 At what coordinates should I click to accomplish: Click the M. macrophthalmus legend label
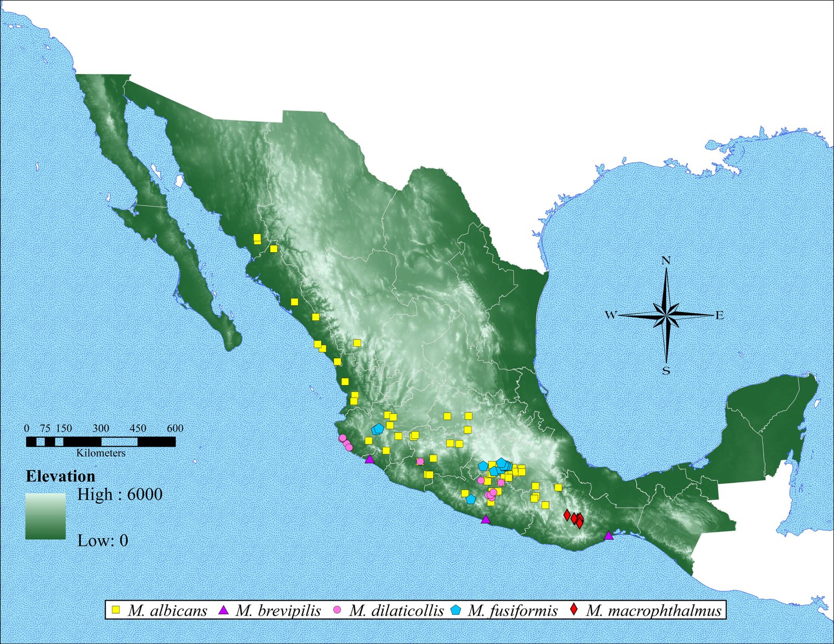pos(654,610)
